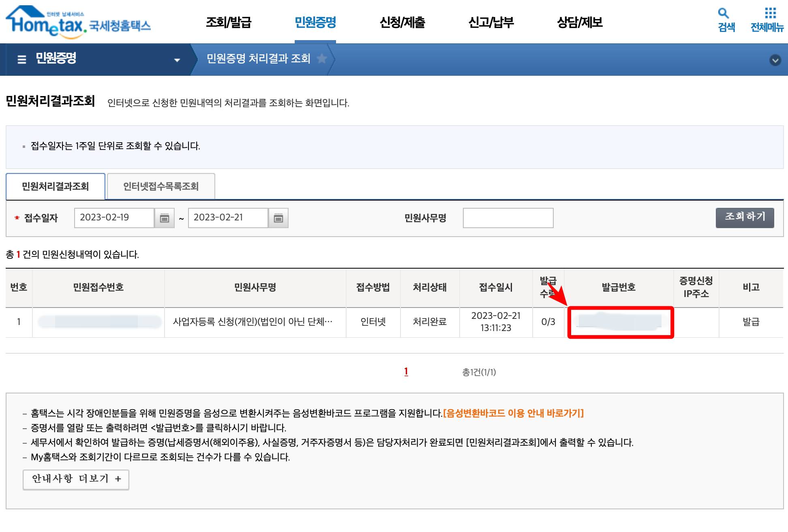Click the 조회하기 search button
The width and height of the screenshot is (788, 532).
coord(745,218)
